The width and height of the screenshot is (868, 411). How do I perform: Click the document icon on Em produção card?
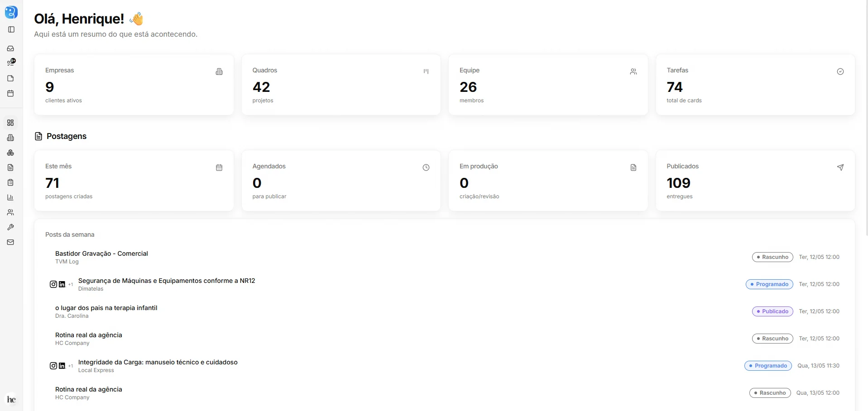(x=633, y=167)
